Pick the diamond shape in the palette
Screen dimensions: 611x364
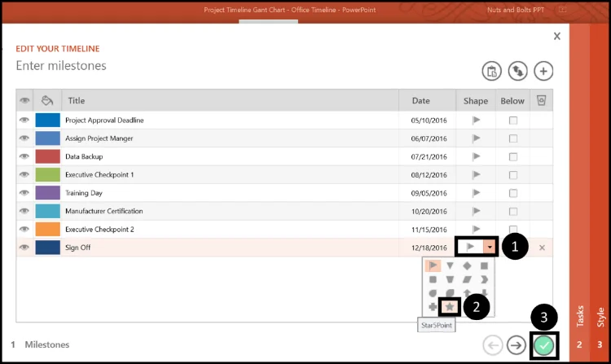click(467, 265)
